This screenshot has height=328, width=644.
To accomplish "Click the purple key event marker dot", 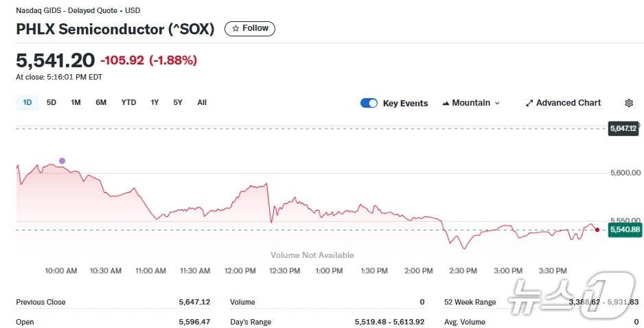I will click(62, 161).
